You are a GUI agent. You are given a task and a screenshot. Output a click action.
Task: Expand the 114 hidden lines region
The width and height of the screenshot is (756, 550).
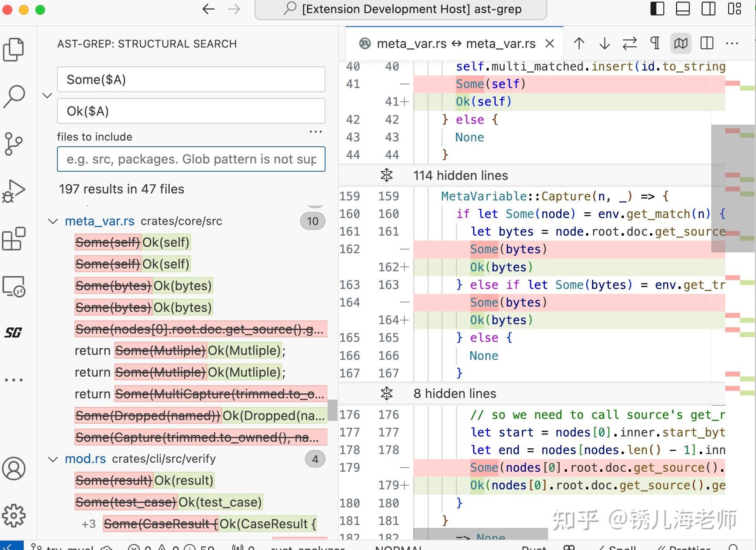click(386, 175)
